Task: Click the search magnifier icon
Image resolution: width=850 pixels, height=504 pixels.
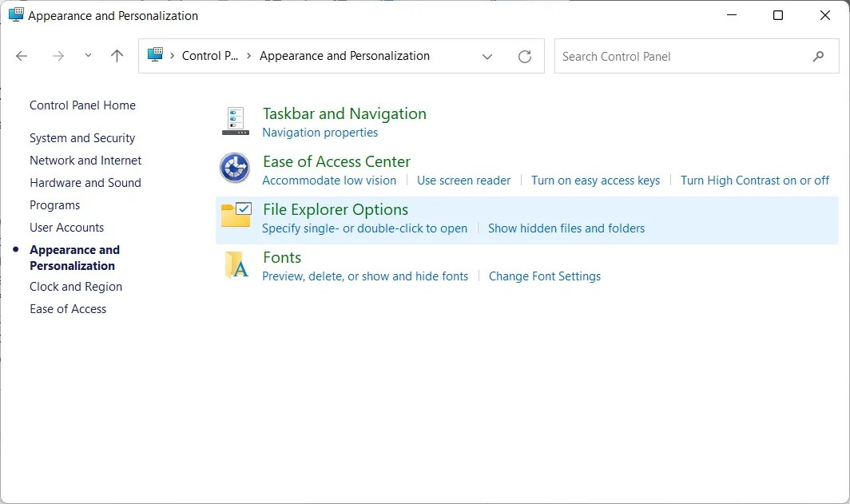Action: (x=818, y=56)
